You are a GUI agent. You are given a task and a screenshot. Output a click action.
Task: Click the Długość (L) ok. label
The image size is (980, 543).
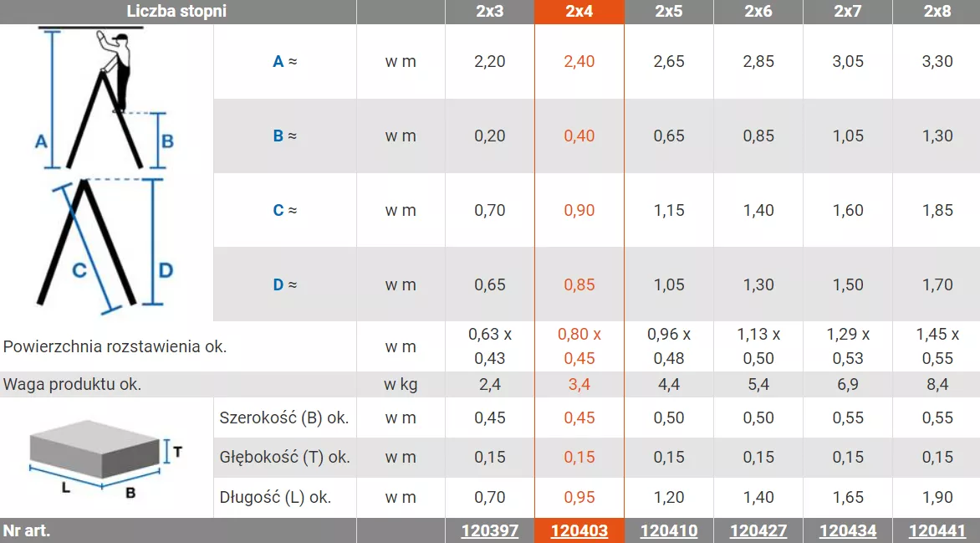pos(275,497)
